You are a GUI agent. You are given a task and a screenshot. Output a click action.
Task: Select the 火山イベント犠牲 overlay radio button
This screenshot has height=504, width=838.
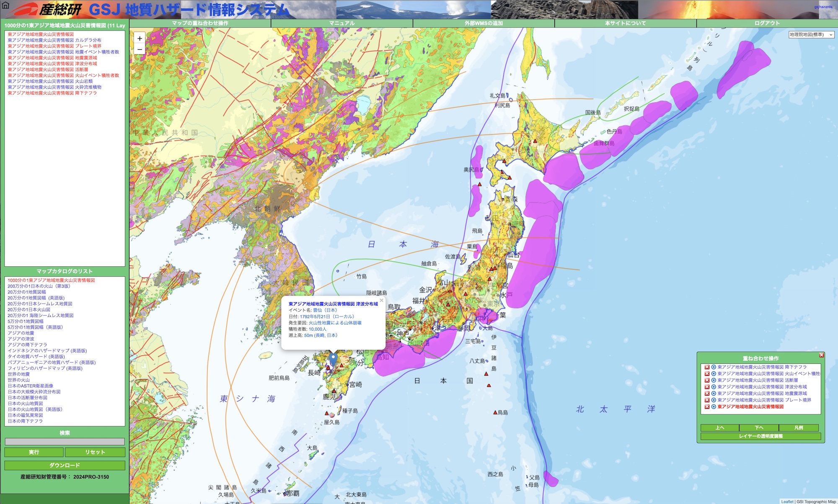[x=714, y=374]
